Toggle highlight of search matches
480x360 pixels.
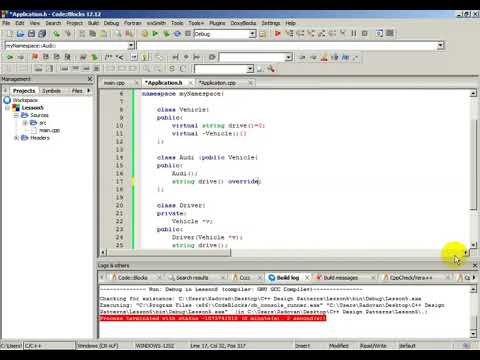click(324, 57)
